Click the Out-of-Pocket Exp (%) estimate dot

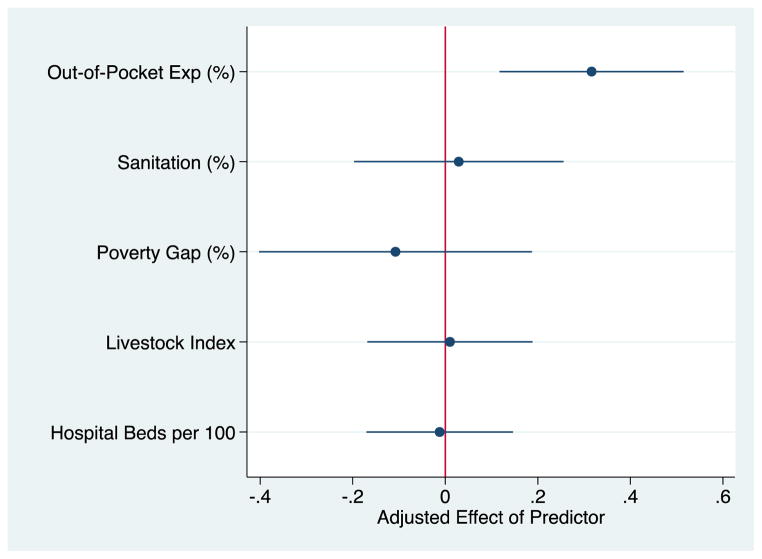point(591,72)
